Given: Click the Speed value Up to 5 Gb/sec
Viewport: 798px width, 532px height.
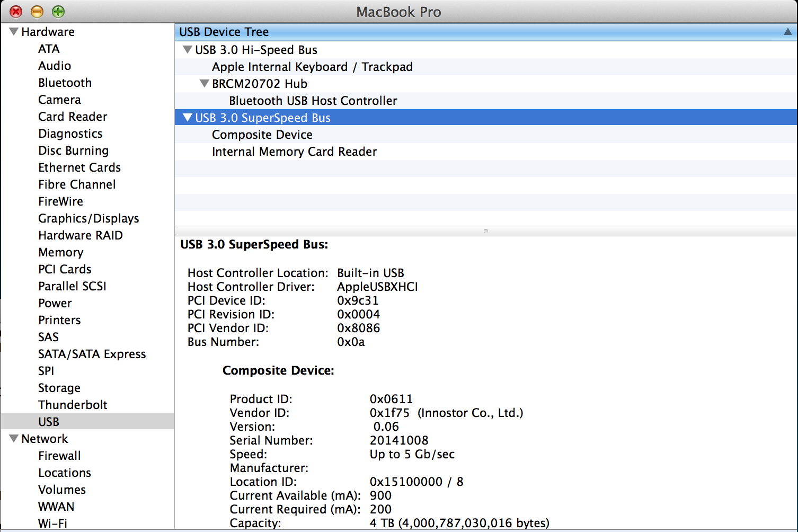Looking at the screenshot, I should (x=412, y=454).
